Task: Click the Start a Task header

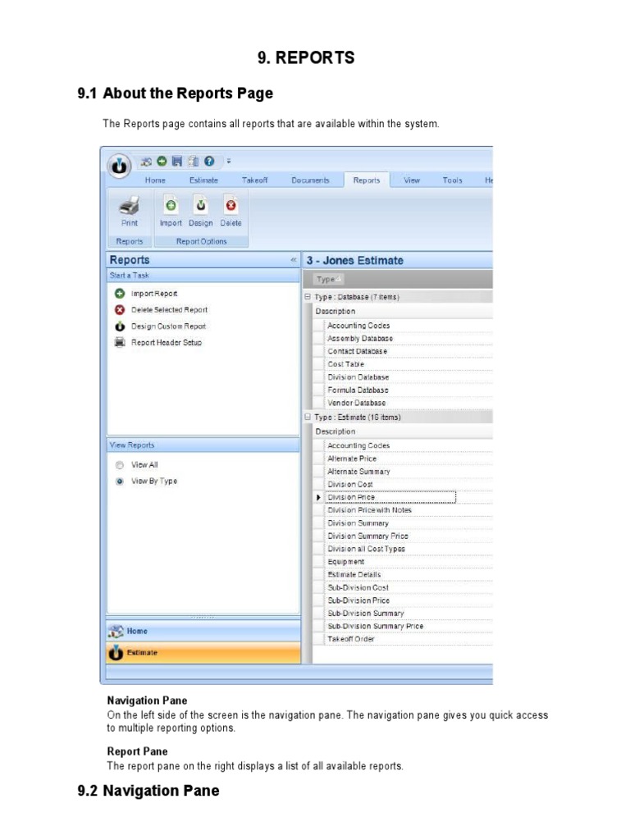Action: click(x=203, y=276)
